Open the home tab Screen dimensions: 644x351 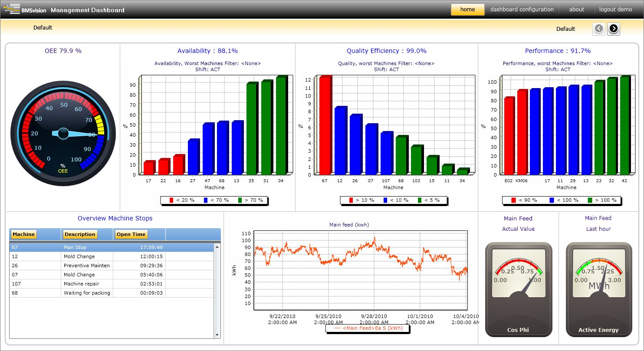467,10
